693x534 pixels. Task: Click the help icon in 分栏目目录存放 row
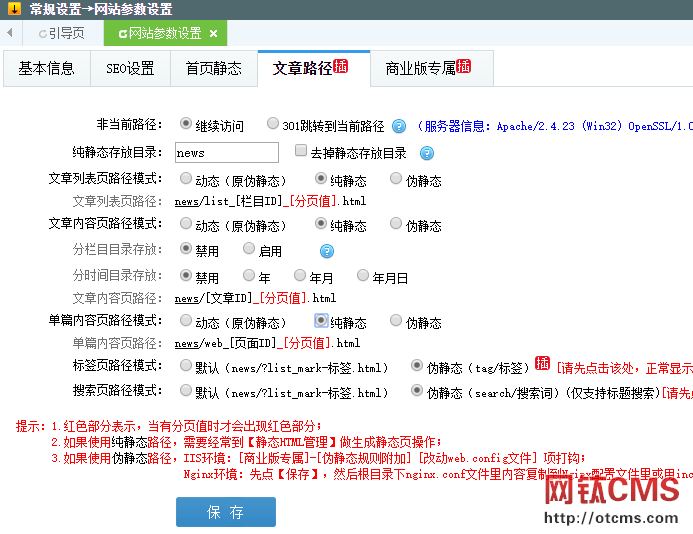(327, 251)
